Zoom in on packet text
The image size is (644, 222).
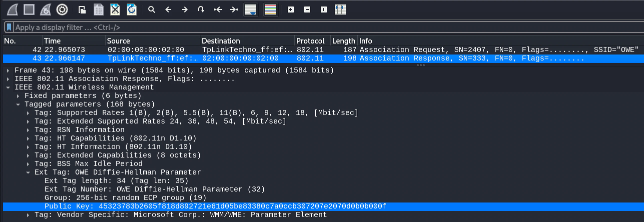coord(290,10)
